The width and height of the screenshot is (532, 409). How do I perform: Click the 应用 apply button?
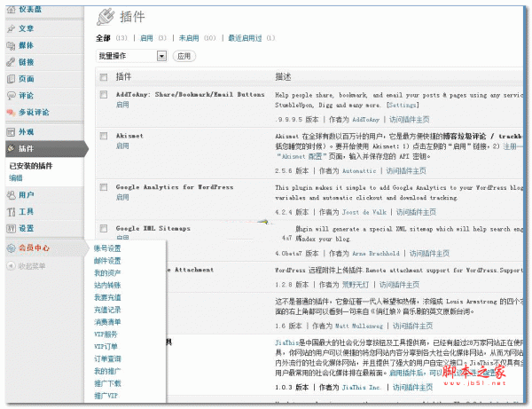click(184, 56)
